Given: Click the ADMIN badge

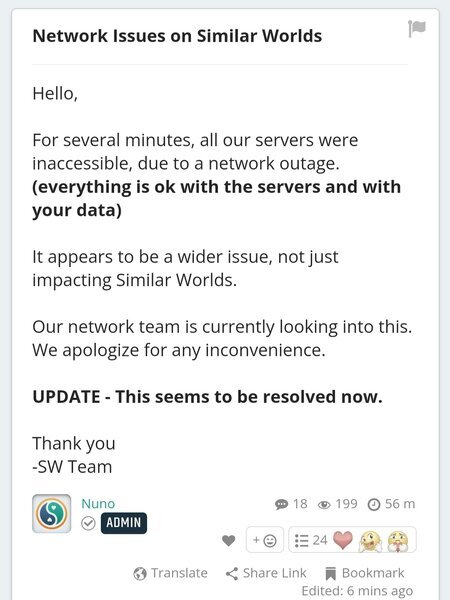Looking at the screenshot, I should click(124, 523).
